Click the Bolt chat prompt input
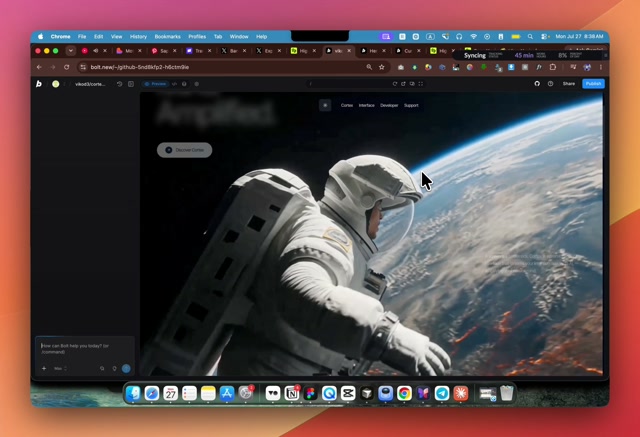This screenshot has height=437, width=640. (84, 349)
